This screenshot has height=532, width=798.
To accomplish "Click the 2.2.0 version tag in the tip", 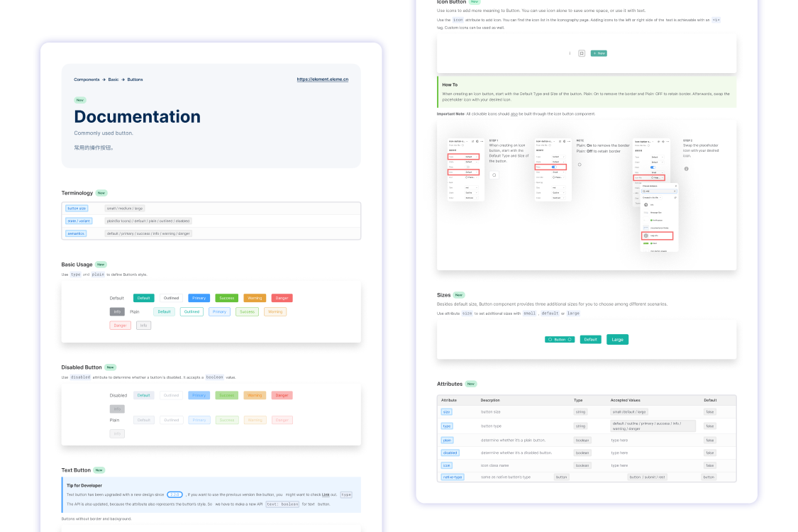I will click(174, 495).
